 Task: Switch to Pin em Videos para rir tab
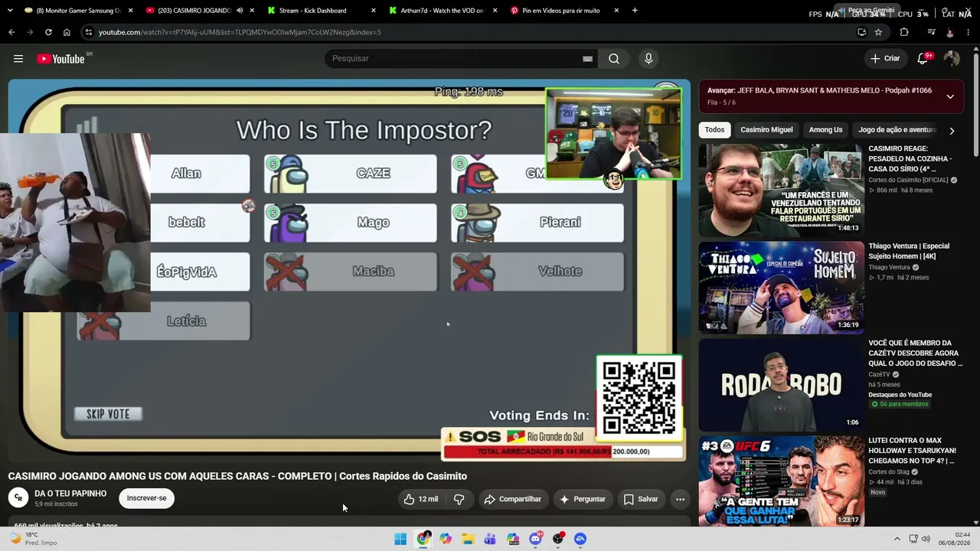click(x=563, y=11)
